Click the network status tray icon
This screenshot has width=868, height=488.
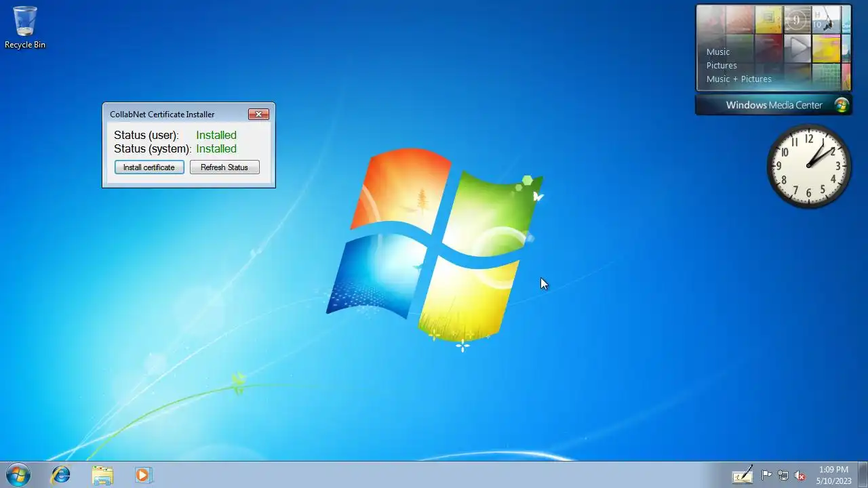(783, 475)
